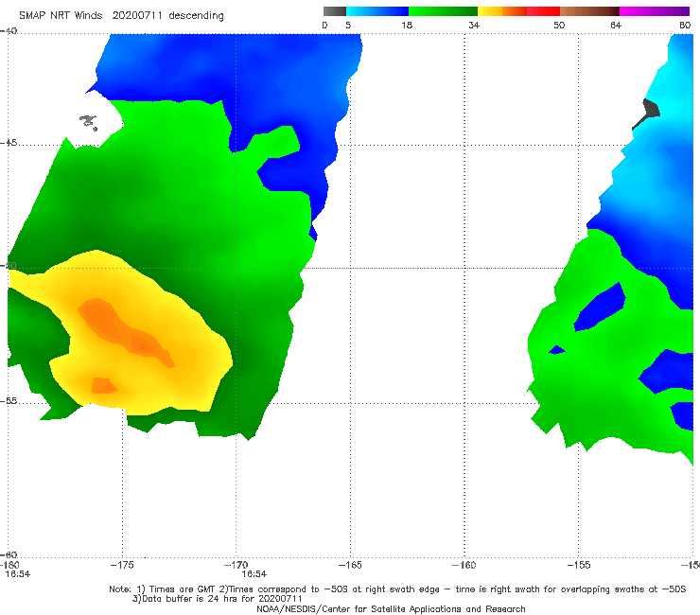The height and width of the screenshot is (615, 700).
Task: Click the NOAA/NESDIS credit line
Action: click(391, 609)
